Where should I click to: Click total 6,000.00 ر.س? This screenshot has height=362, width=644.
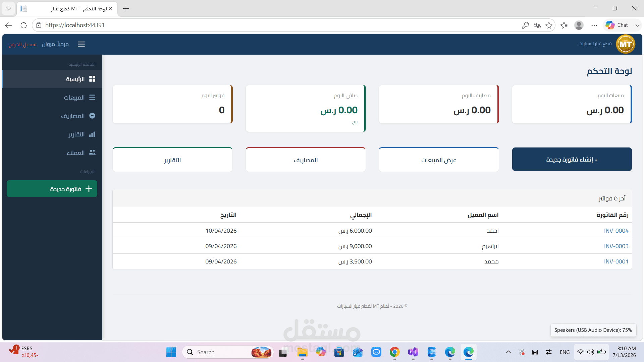pos(355,231)
